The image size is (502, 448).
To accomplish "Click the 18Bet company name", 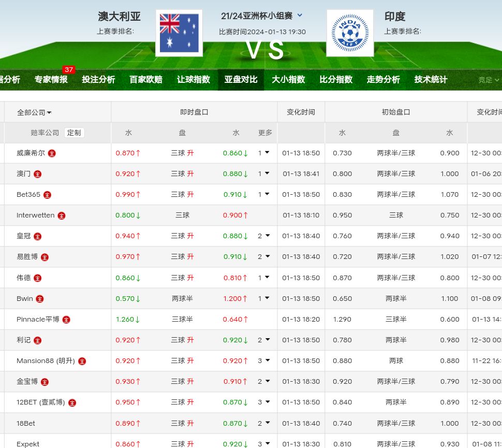I will [26, 423].
